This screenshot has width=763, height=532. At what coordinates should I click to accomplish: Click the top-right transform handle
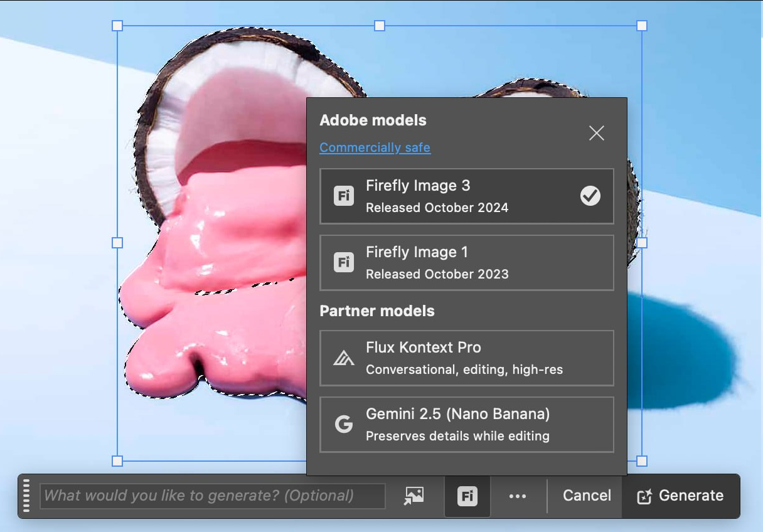point(642,26)
